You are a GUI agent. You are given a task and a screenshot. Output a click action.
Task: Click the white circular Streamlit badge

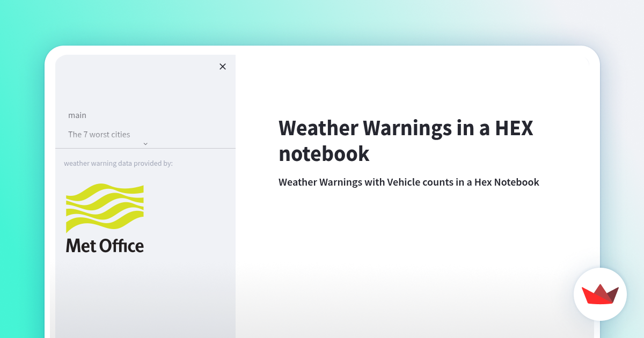click(600, 295)
